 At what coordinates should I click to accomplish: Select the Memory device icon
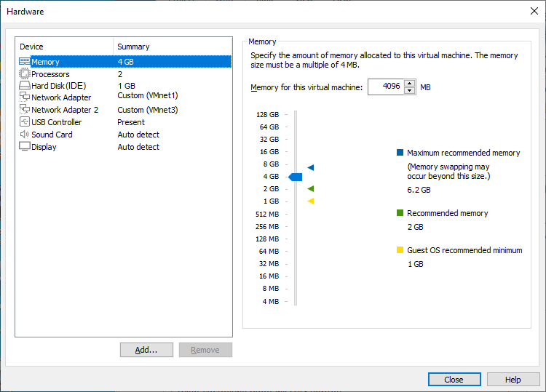pyautogui.click(x=25, y=62)
